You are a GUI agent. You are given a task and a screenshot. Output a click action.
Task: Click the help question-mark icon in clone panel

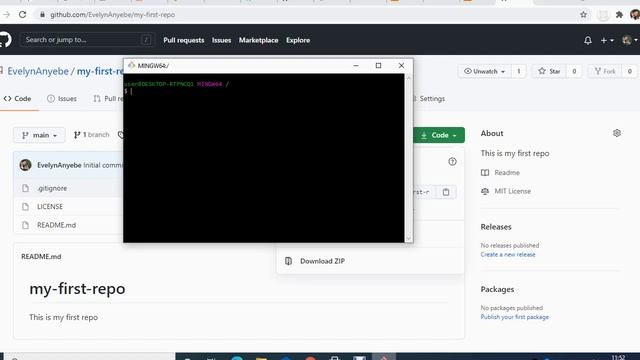pos(452,162)
